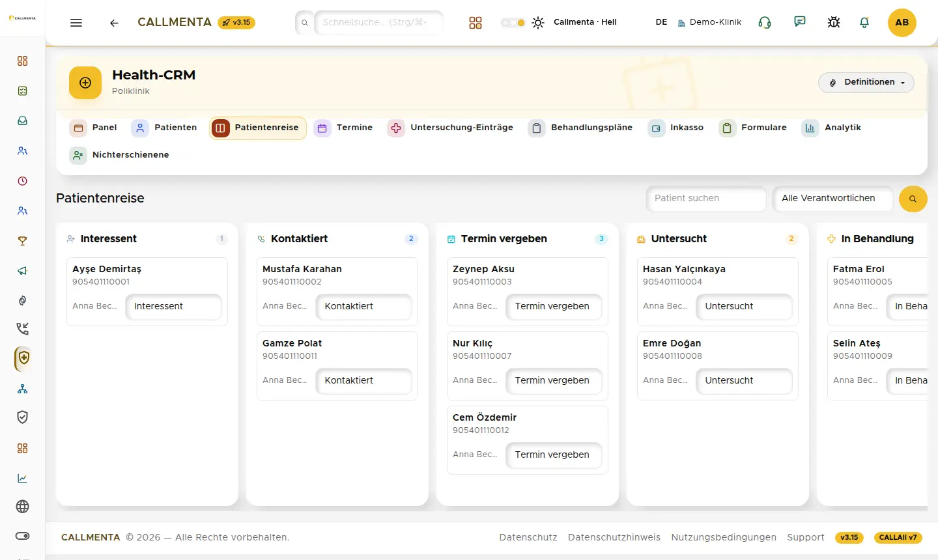Open status dropdown for Emre Doğan

click(744, 381)
